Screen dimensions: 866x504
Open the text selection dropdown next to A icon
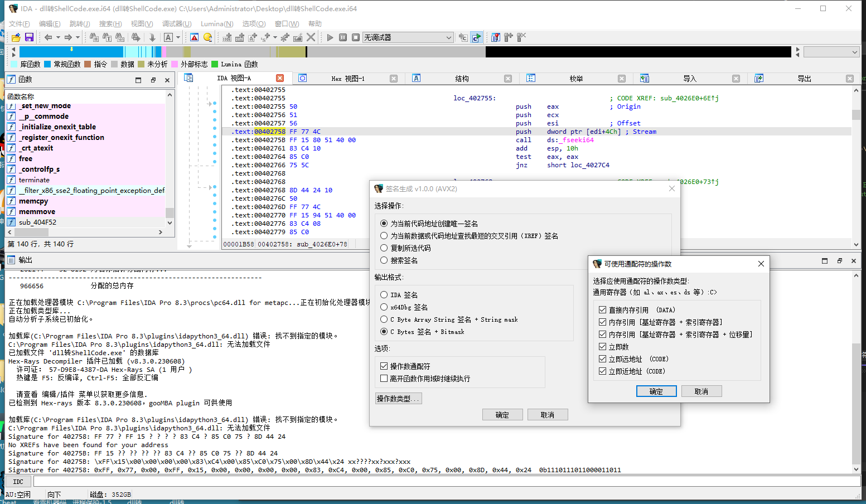[177, 37]
